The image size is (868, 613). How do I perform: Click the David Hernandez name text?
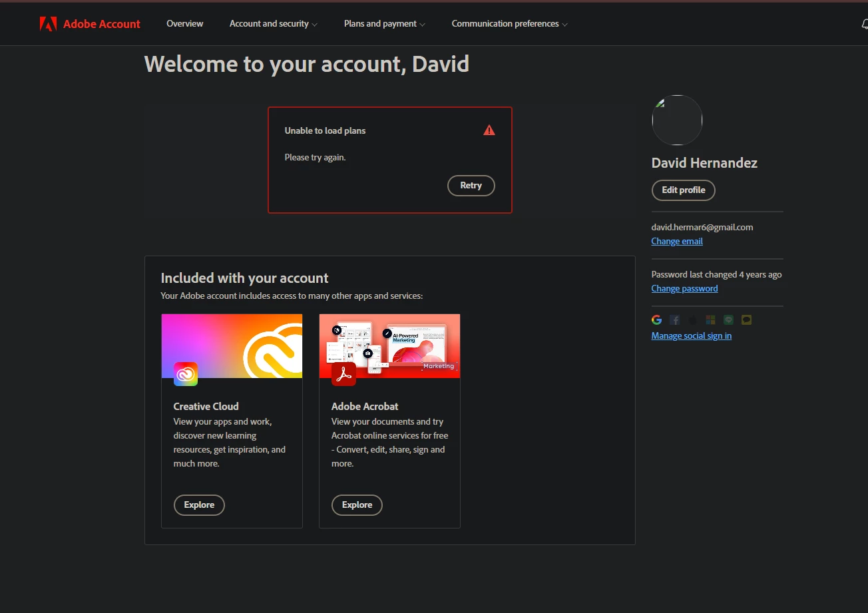704,163
